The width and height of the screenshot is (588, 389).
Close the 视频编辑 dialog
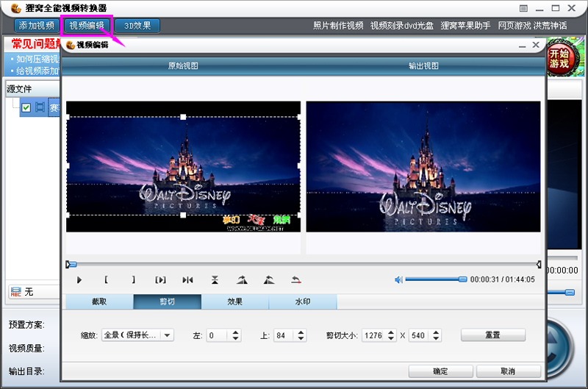pyautogui.click(x=536, y=45)
